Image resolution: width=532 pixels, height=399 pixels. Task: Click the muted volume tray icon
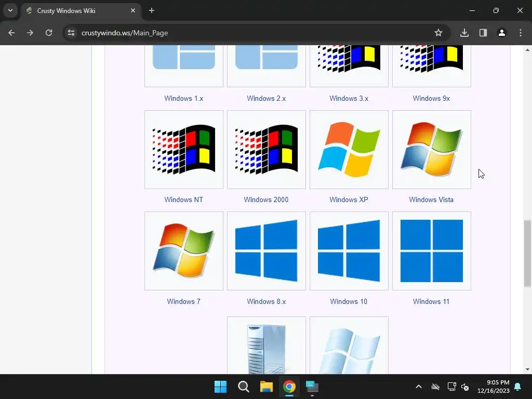[x=465, y=387]
